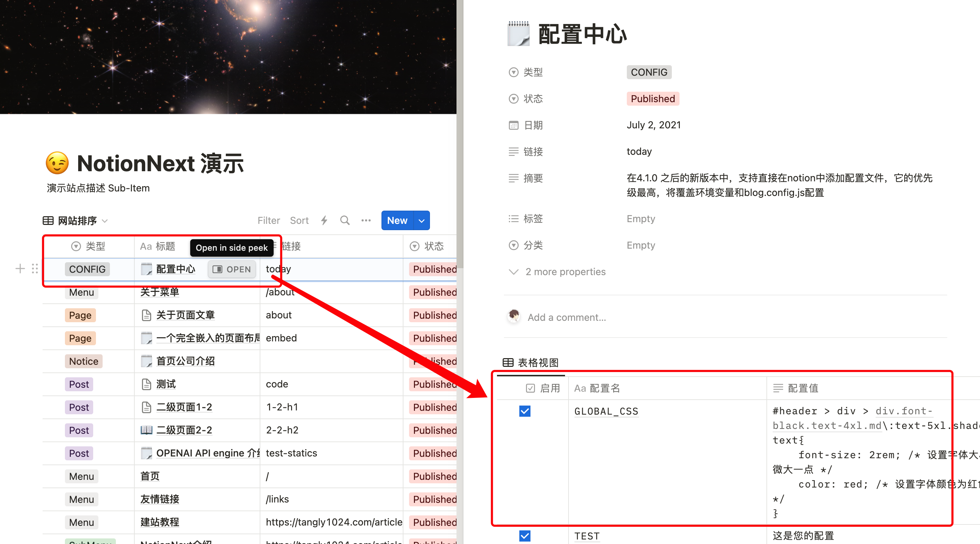The width and height of the screenshot is (980, 544).
Task: Open the empty 标签 value selector
Action: pos(641,219)
